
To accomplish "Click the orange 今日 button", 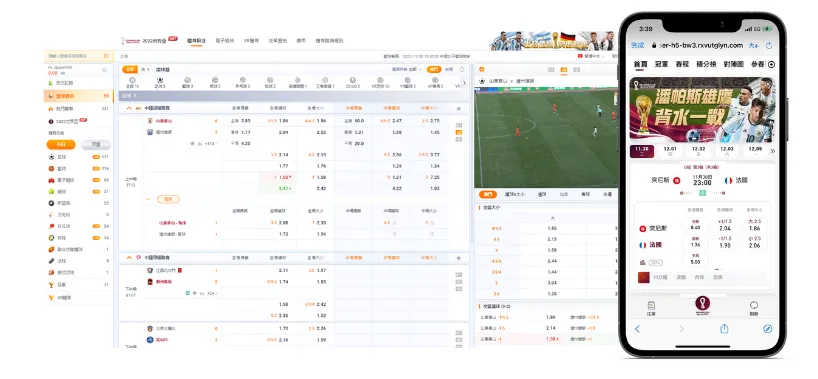I will (61, 145).
